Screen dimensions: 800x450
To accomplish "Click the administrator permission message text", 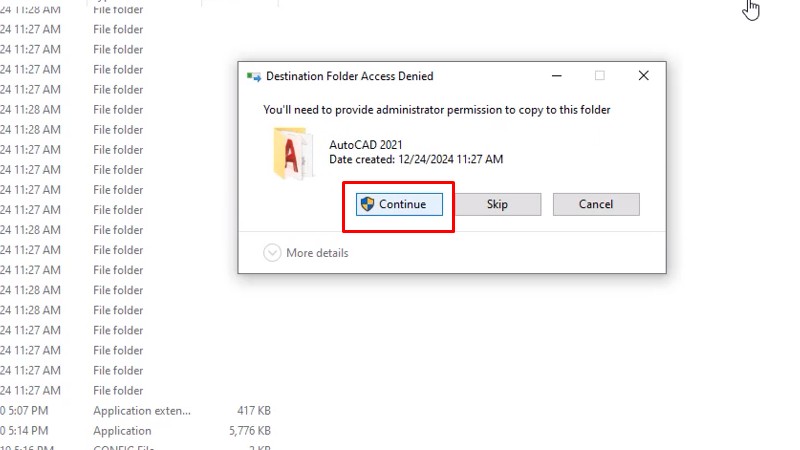I will (436, 110).
